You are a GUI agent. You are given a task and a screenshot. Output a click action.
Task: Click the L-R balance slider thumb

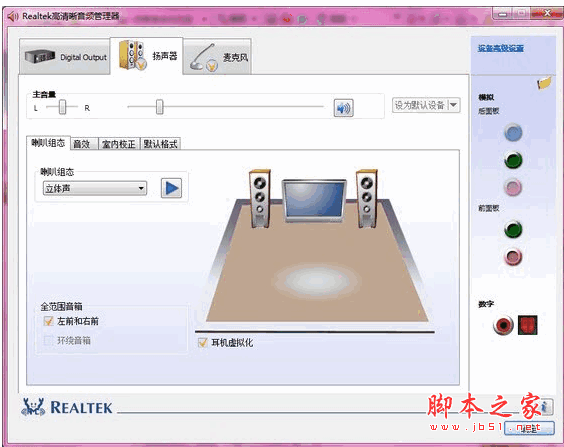62,107
